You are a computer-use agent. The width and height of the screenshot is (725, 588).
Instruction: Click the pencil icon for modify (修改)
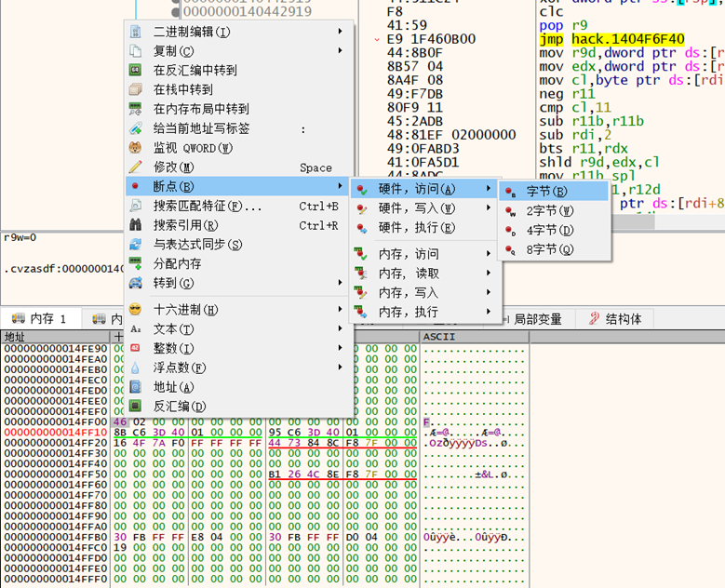click(136, 167)
